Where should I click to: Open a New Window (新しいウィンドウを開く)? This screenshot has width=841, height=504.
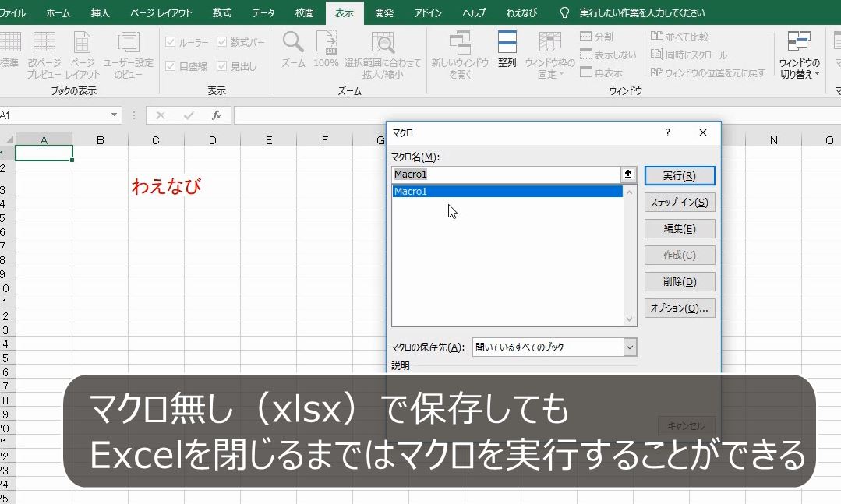460,55
